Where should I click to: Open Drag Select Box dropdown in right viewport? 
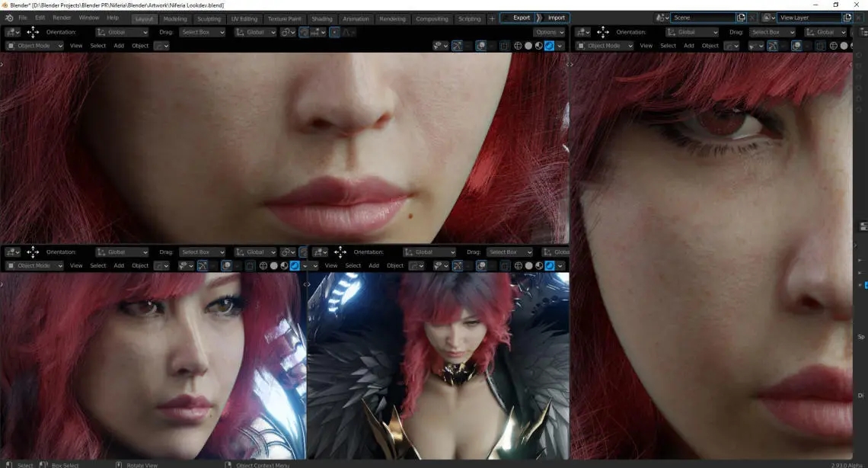(x=772, y=32)
